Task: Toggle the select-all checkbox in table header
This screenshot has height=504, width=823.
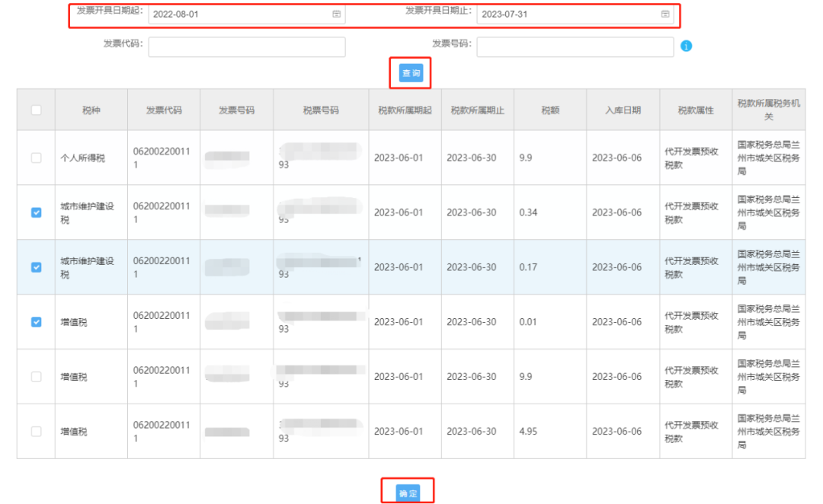Action: 37,110
